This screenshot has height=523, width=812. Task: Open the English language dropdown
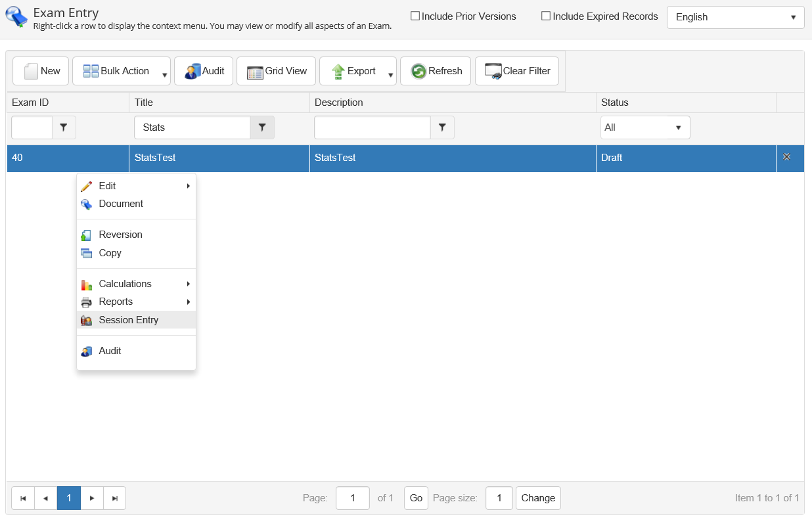pos(735,17)
